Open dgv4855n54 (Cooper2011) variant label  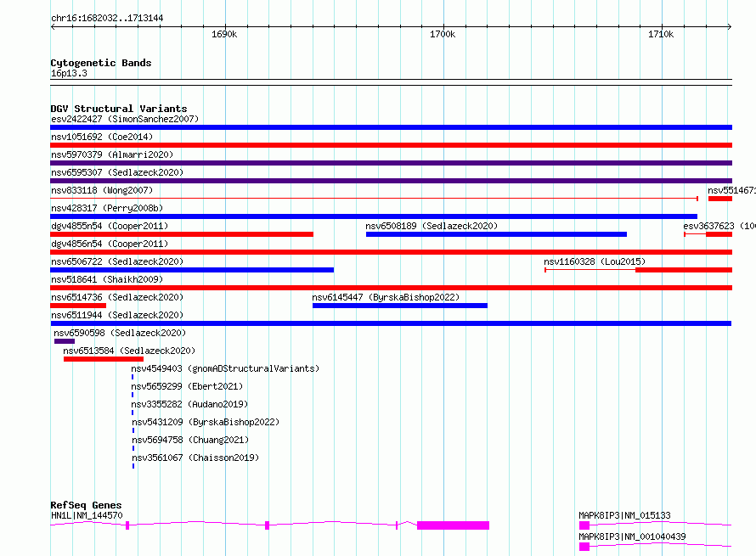coord(110,226)
